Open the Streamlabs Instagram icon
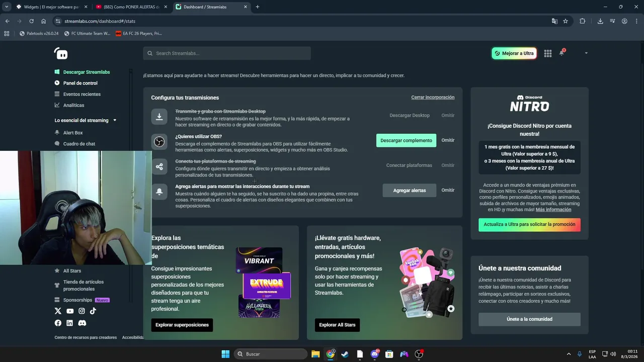This screenshot has width=644, height=362. coord(82,311)
